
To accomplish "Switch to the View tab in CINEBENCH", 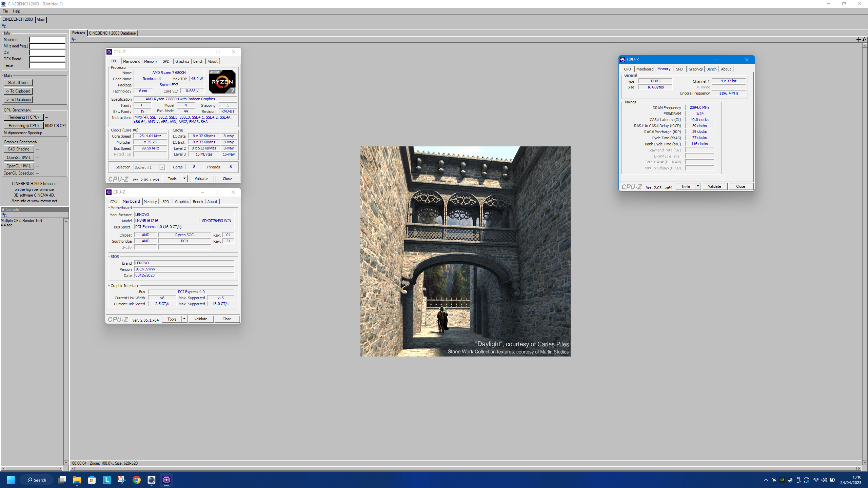I will click(x=41, y=20).
